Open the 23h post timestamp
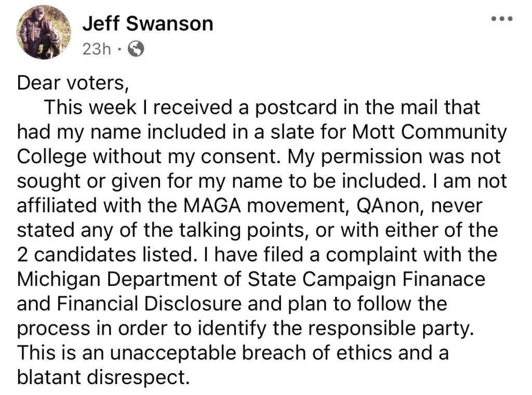Image resolution: width=532 pixels, height=395 pixels. [97, 49]
